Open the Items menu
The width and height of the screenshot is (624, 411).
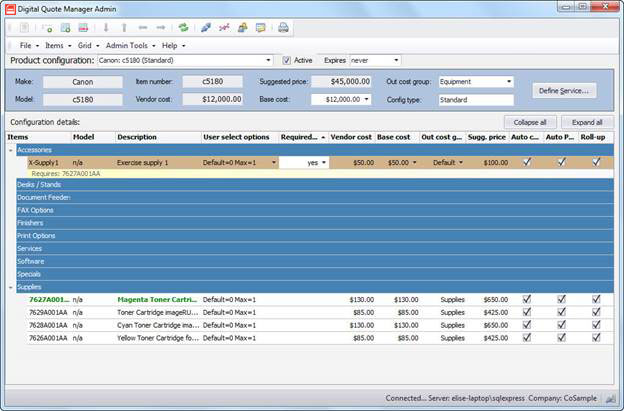click(x=56, y=45)
